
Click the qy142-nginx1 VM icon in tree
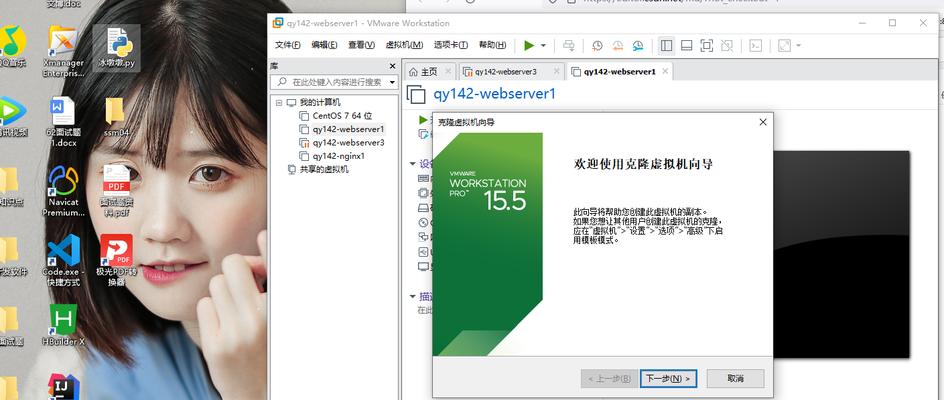(304, 156)
